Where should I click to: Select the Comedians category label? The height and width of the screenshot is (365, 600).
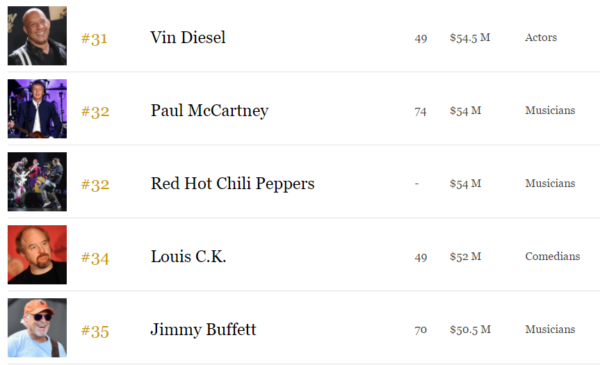tap(553, 256)
